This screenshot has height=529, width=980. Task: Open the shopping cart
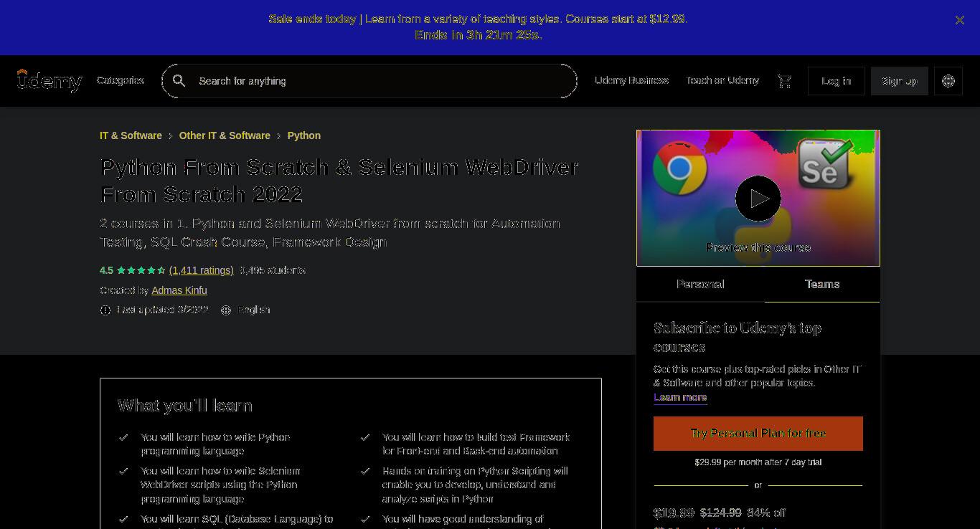[x=785, y=81]
